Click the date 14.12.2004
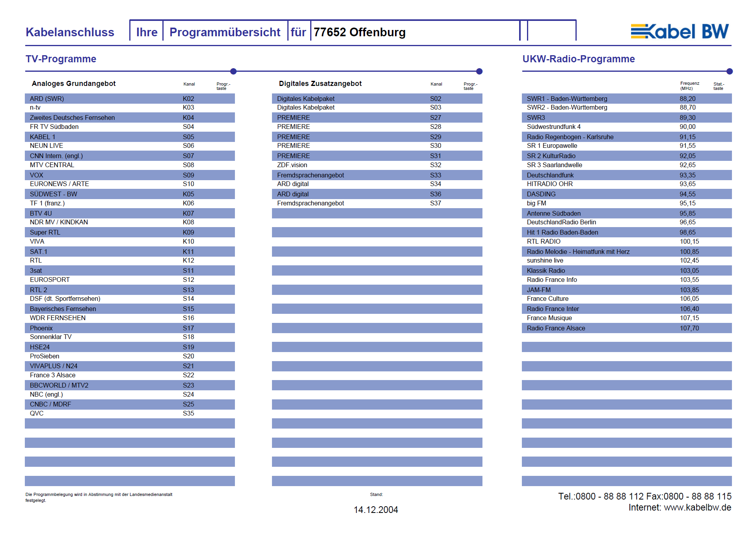Image resolution: width=756 pixels, height=535 pixels. [x=376, y=510]
